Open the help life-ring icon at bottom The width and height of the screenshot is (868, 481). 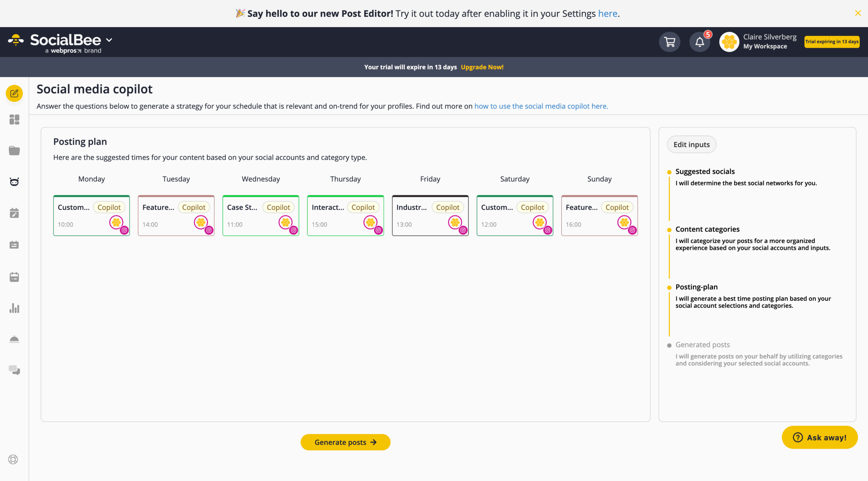click(14, 460)
